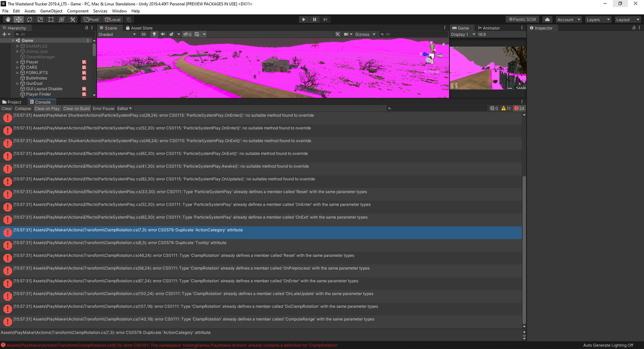Toggle hidden objects visibility counter
This screenshot has height=349, width=644.
pos(187,34)
